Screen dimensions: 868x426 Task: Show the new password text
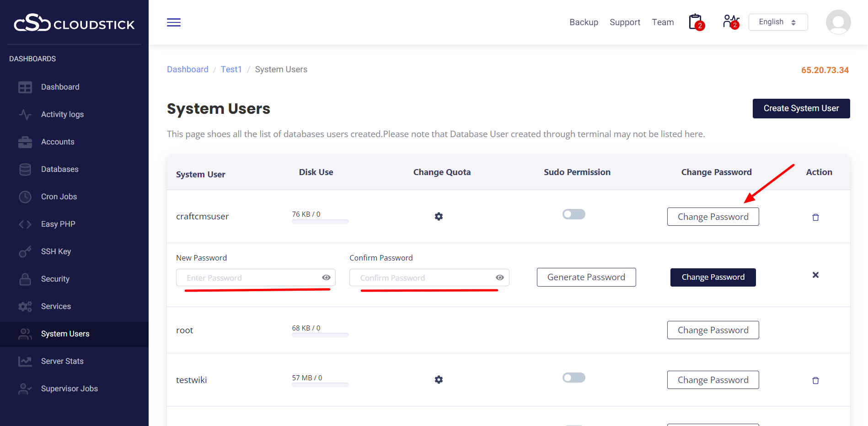point(326,278)
